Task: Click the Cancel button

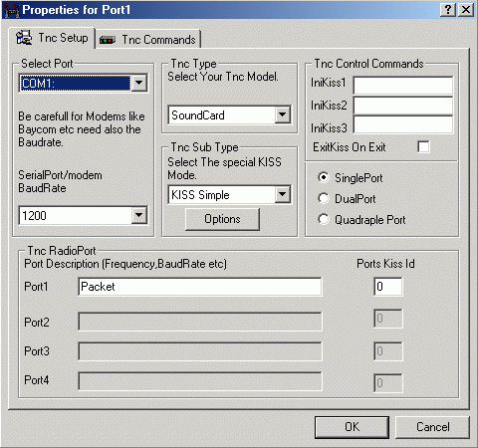Action: click(433, 427)
